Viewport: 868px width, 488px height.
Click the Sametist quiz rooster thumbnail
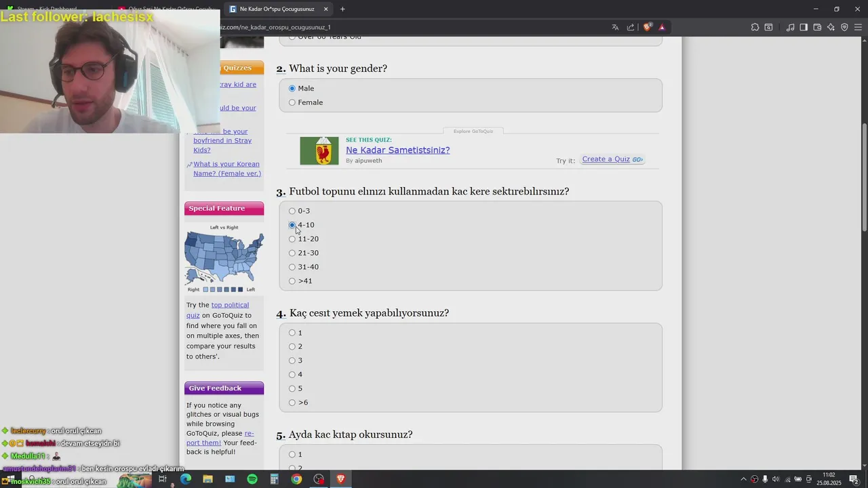point(319,150)
